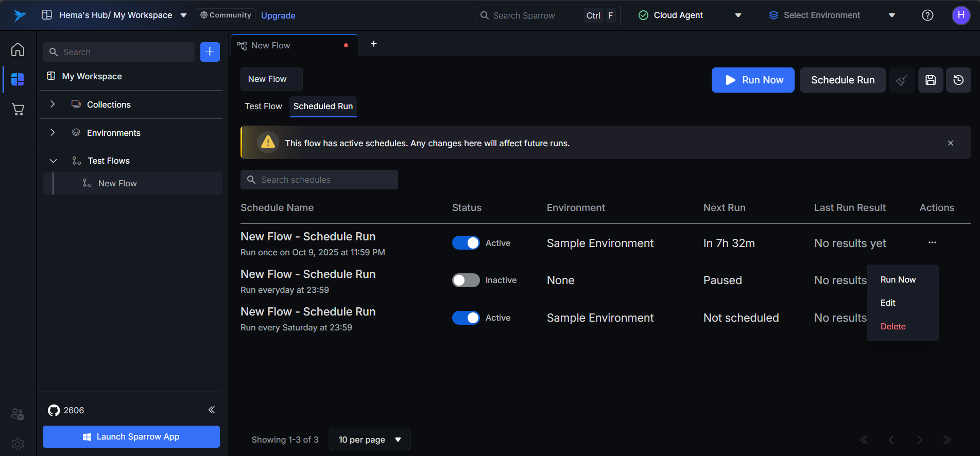Screen dimensions: 980x456
Task: Switch to the Test Flow tab
Action: click(x=263, y=106)
